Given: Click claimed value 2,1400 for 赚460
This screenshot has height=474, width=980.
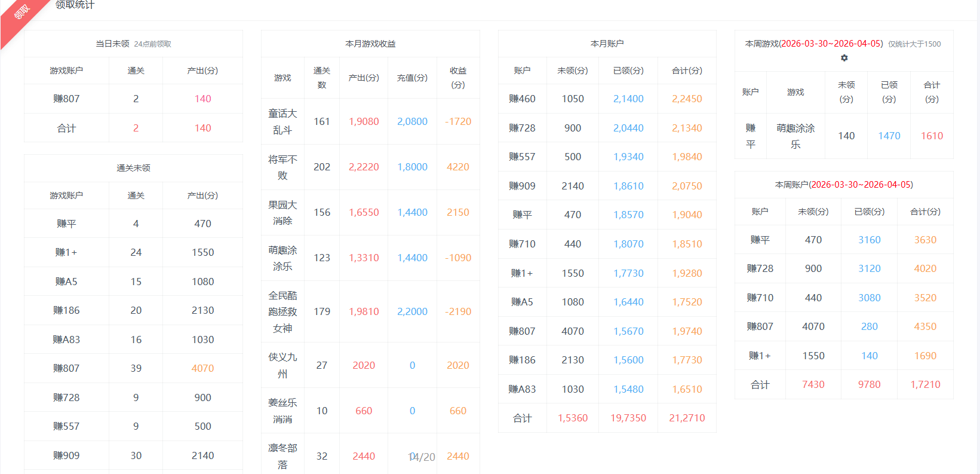Looking at the screenshot, I should tap(628, 99).
